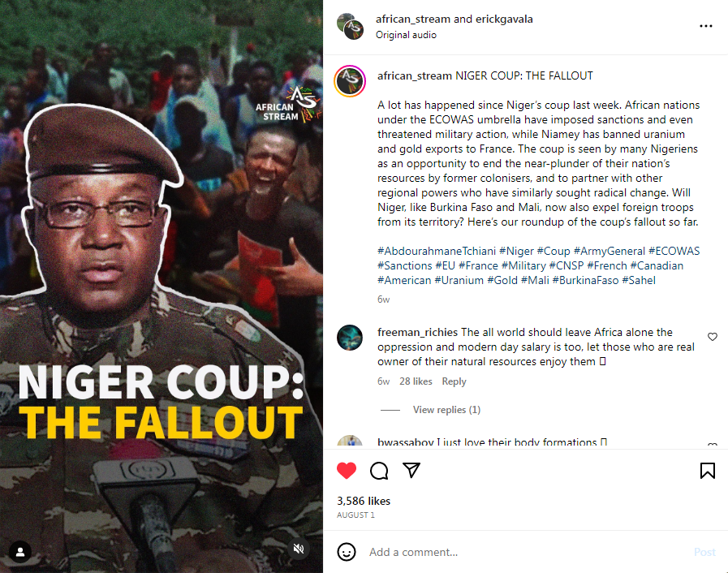Open the Original audio link
The height and width of the screenshot is (573, 728).
pos(406,35)
